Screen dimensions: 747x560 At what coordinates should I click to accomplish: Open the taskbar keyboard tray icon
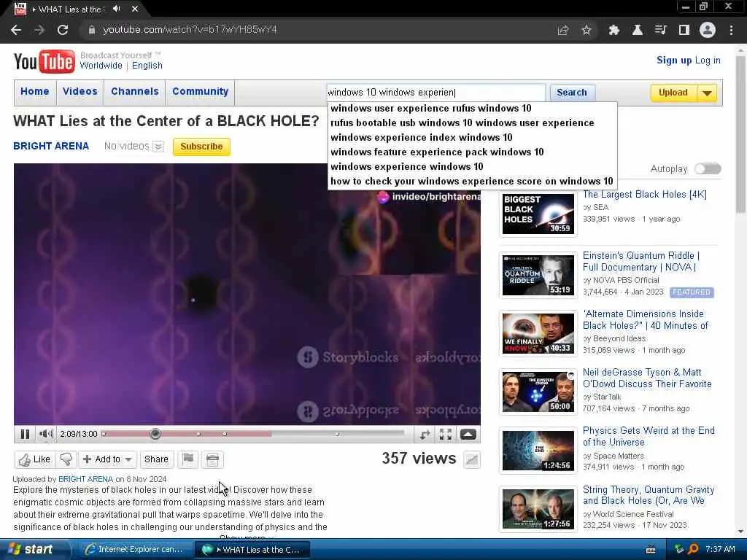[651, 550]
